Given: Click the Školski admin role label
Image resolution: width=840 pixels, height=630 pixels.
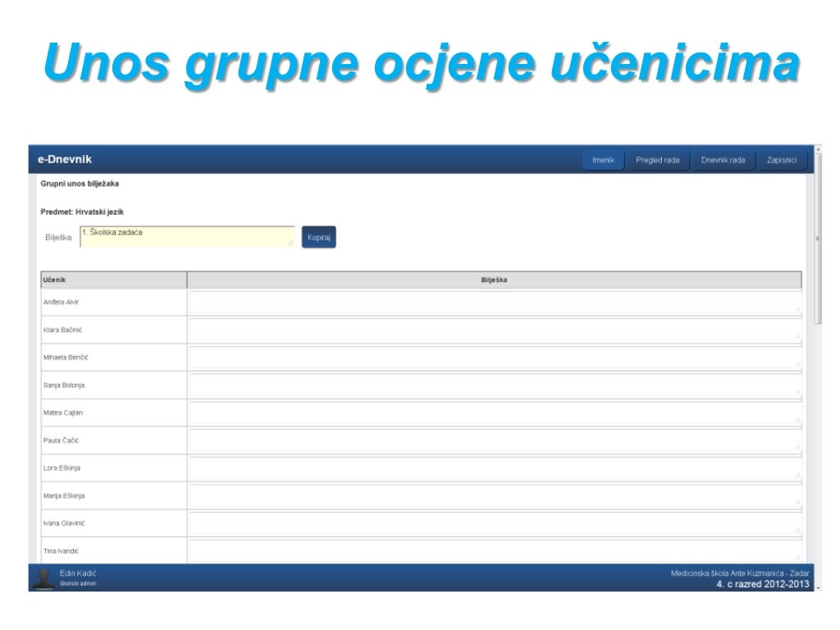Looking at the screenshot, I should point(78,583).
